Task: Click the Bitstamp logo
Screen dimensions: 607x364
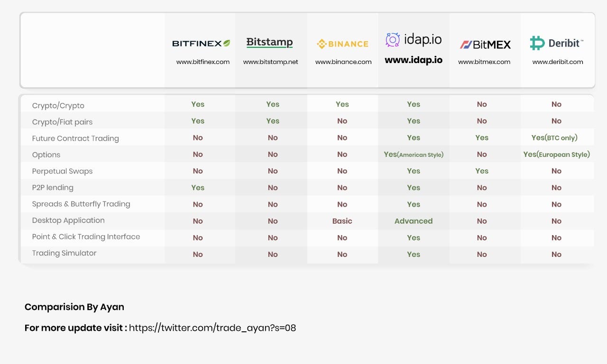Action: [x=269, y=43]
